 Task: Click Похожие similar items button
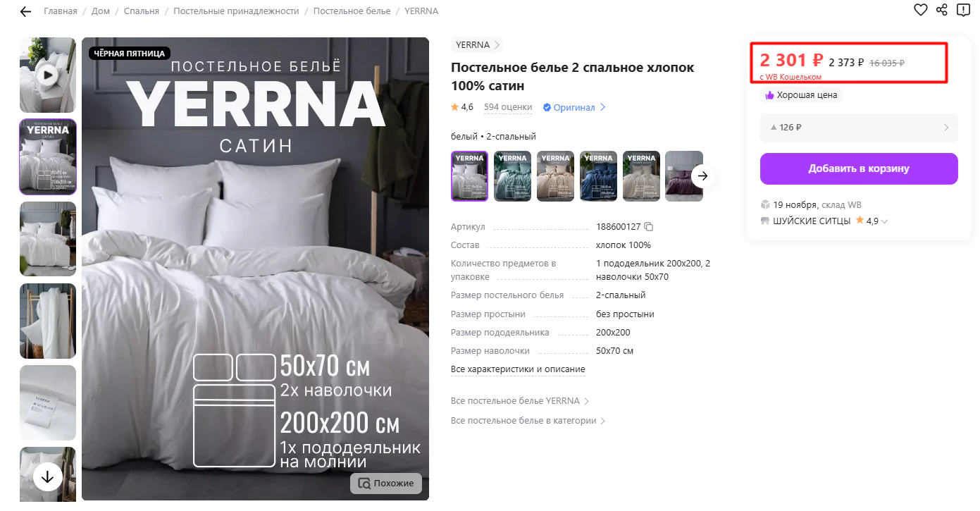click(386, 484)
